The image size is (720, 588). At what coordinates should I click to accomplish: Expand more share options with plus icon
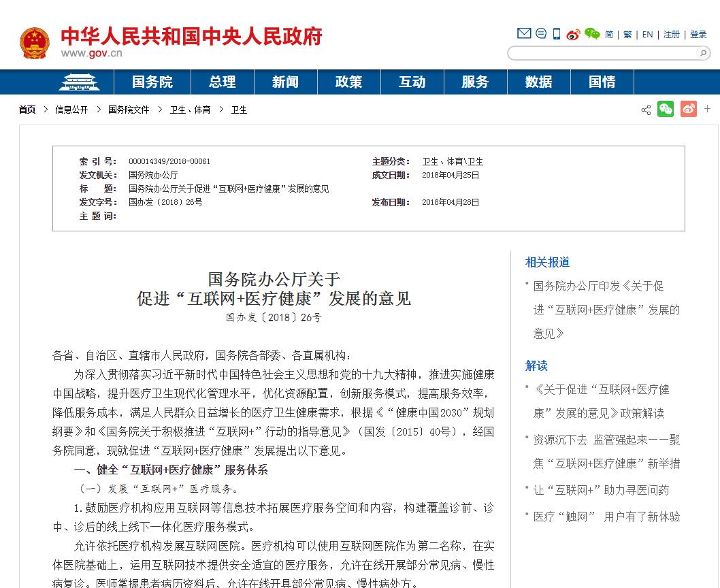tap(708, 109)
